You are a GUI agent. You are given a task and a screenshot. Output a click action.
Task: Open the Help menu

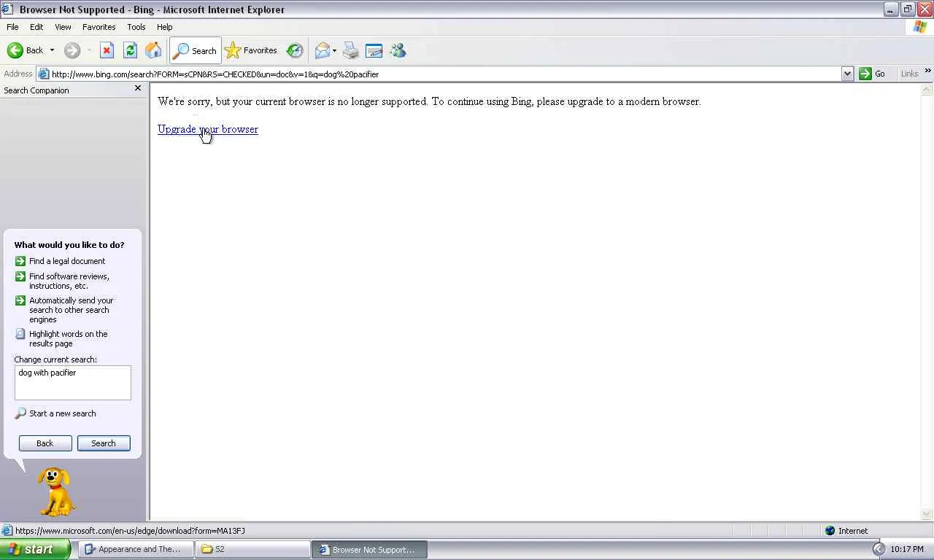click(165, 27)
